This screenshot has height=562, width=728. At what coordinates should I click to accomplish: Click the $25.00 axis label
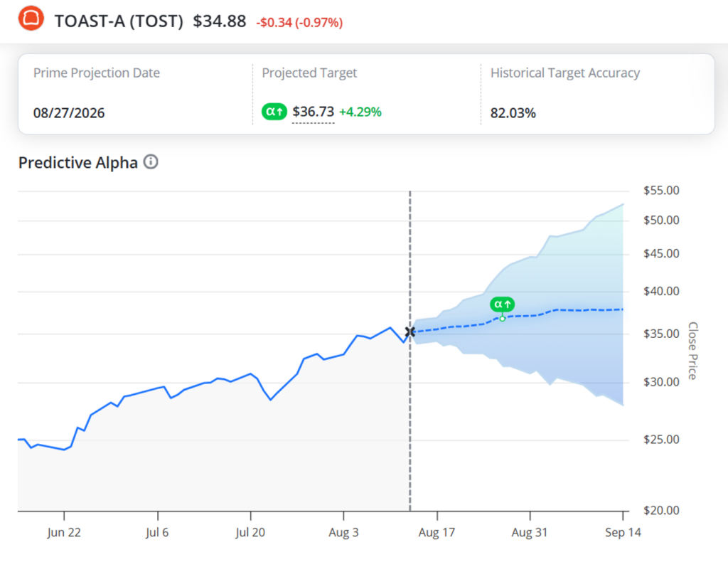661,440
